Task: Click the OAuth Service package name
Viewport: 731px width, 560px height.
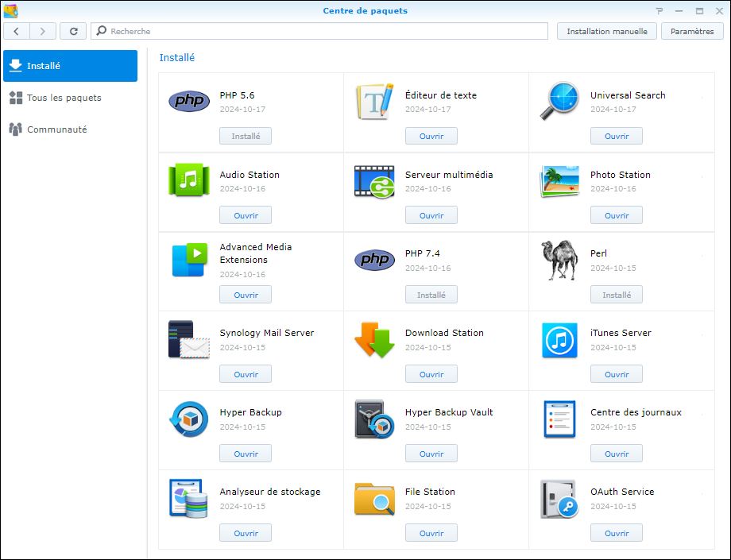Action: 622,492
